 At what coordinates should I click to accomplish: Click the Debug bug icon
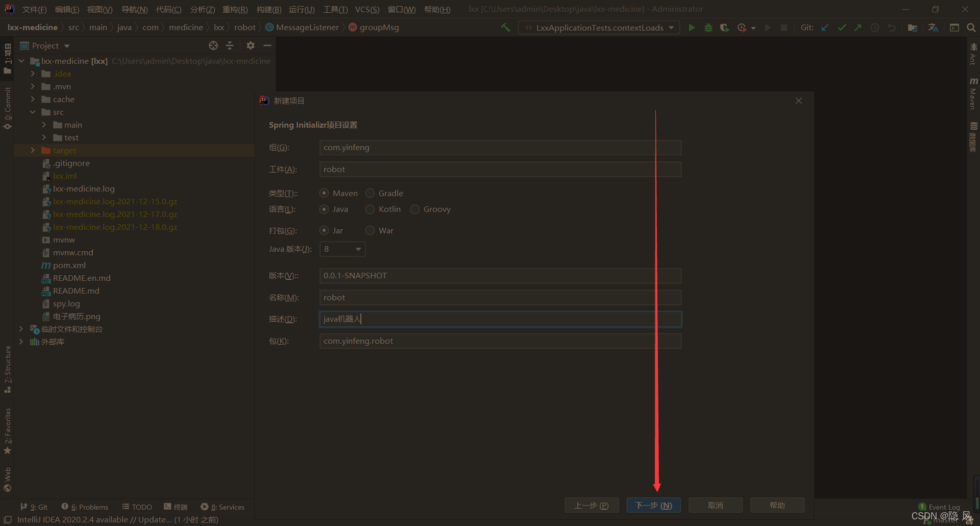tap(708, 28)
